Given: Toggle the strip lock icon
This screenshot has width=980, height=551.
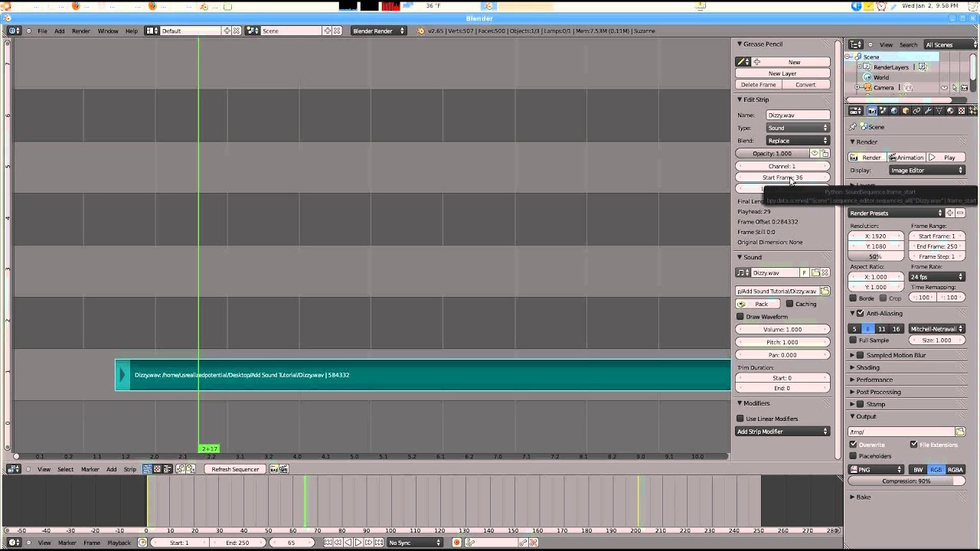Looking at the screenshot, I should click(x=825, y=153).
